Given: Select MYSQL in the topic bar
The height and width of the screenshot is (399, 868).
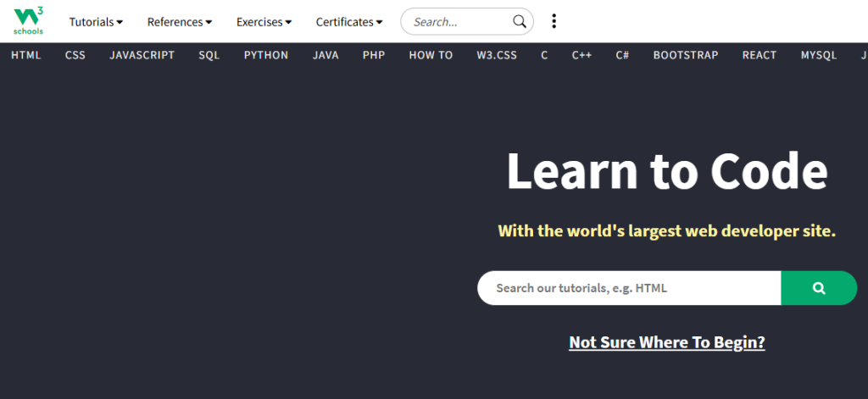Looking at the screenshot, I should coord(819,55).
